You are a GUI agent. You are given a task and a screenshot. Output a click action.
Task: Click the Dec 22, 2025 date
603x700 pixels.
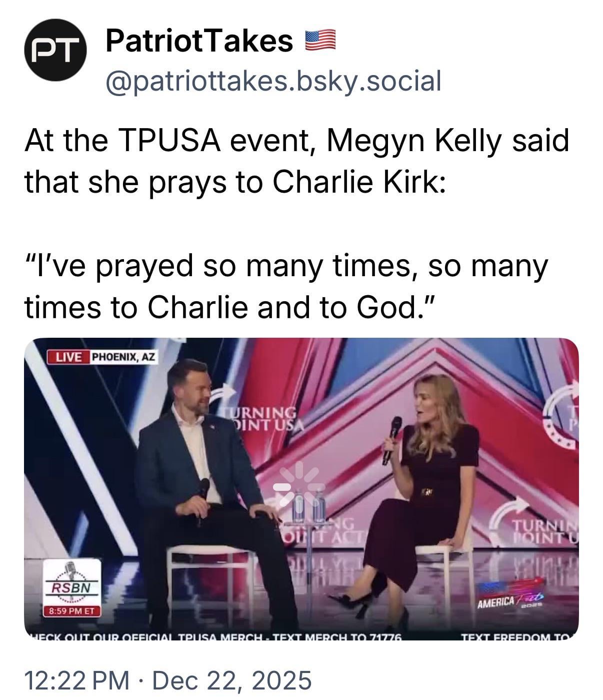point(232,680)
